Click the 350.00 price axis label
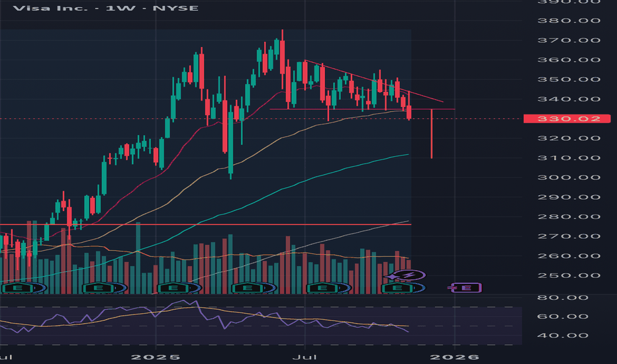Screen dimensions: 617x364 tap(569, 79)
